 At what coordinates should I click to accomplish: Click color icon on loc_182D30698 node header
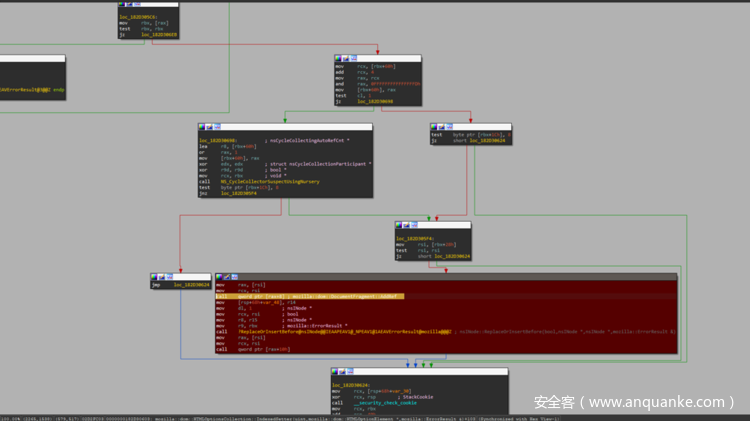point(202,127)
